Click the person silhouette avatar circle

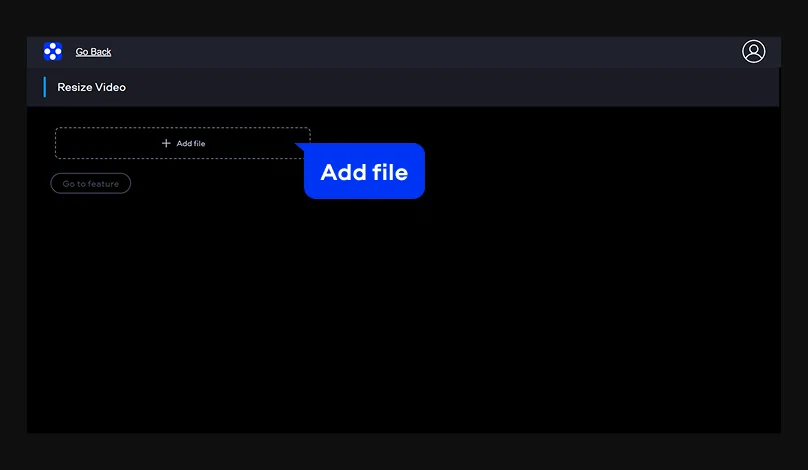(753, 52)
